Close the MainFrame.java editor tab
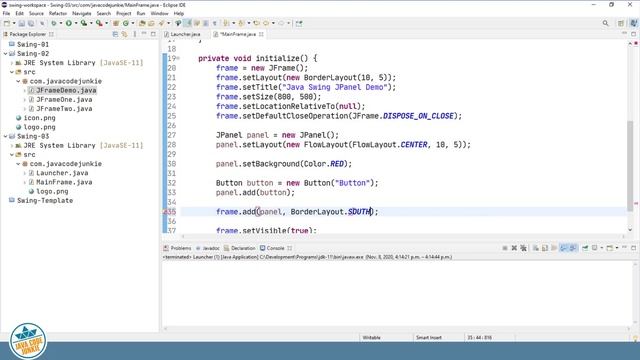The height and width of the screenshot is (360, 640). 261,34
